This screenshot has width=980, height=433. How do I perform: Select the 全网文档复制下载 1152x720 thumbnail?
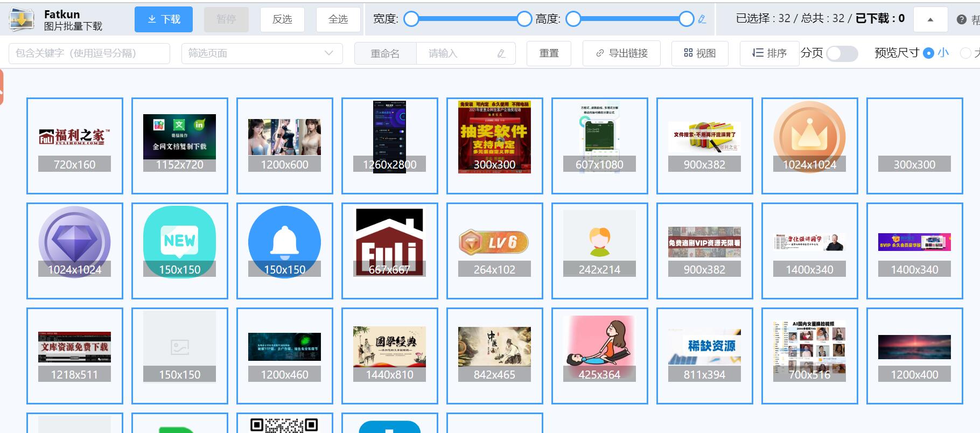[180, 146]
